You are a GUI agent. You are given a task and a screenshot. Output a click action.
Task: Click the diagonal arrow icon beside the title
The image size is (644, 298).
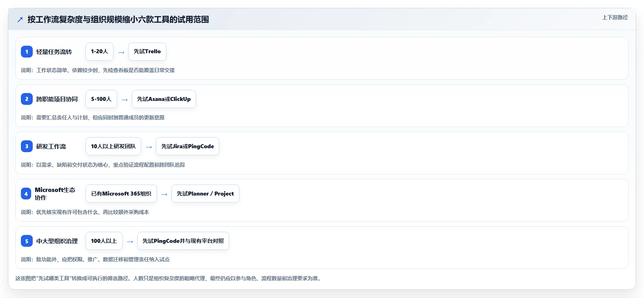20,20
